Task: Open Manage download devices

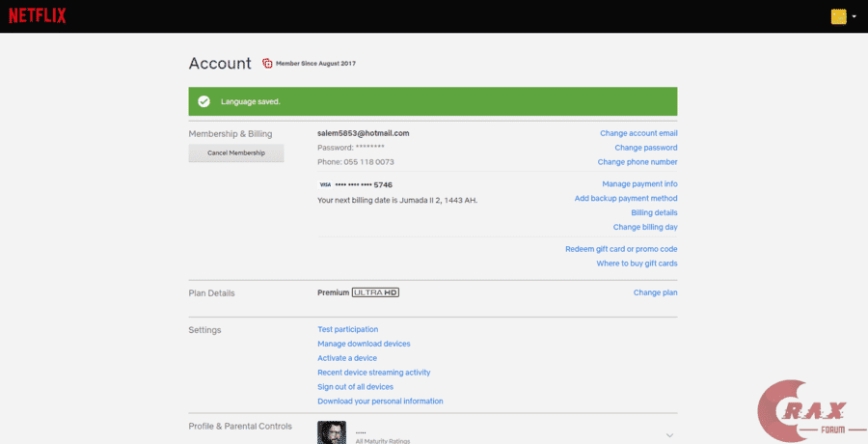Action: click(364, 344)
